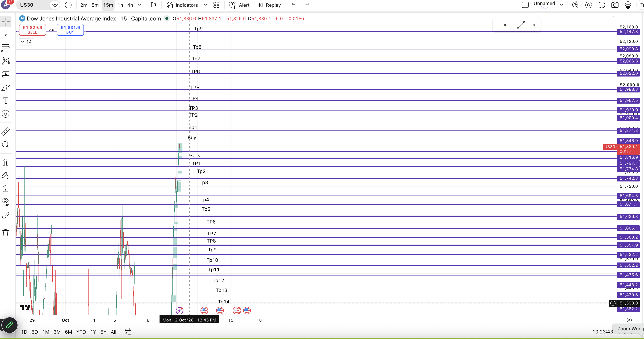The width and height of the screenshot is (644, 339).
Task: Open the go-to-date calendar icon
Action: click(128, 332)
